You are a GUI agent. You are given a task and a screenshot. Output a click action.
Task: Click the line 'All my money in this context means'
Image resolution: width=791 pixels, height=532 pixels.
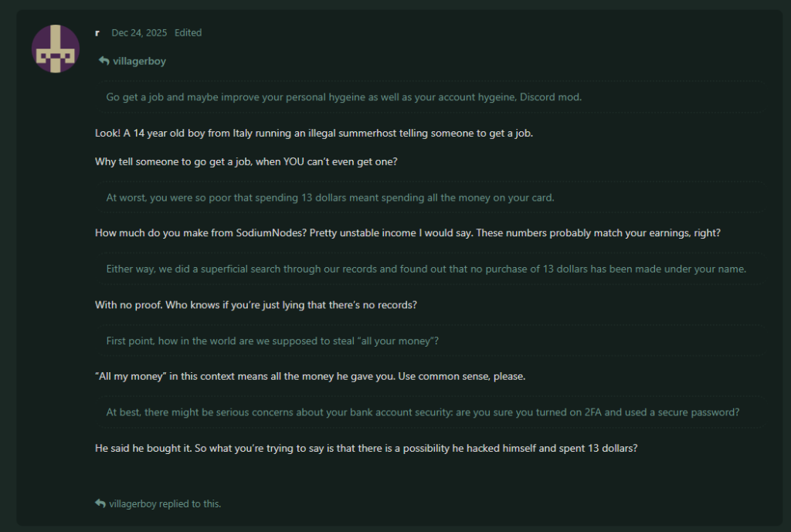click(x=311, y=376)
